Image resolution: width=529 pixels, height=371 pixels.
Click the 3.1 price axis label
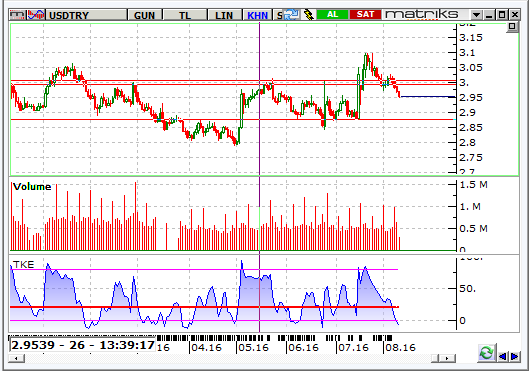pos(467,53)
